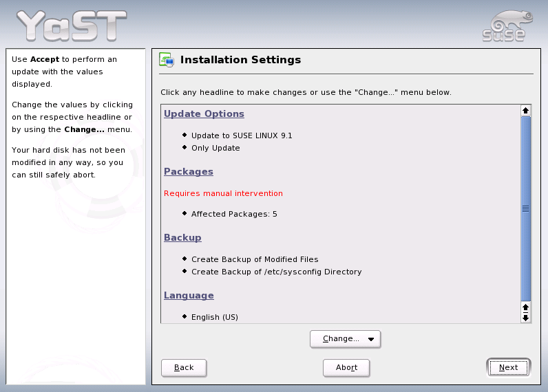This screenshot has width=548, height=392.
Task: Click the scroll-up arrow at the scrollbar's top
Action: click(x=526, y=110)
